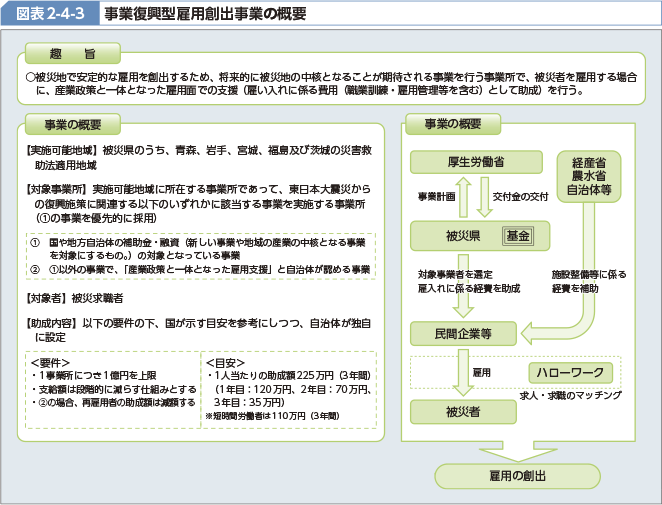Click the 民間企業等 box

click(x=463, y=332)
